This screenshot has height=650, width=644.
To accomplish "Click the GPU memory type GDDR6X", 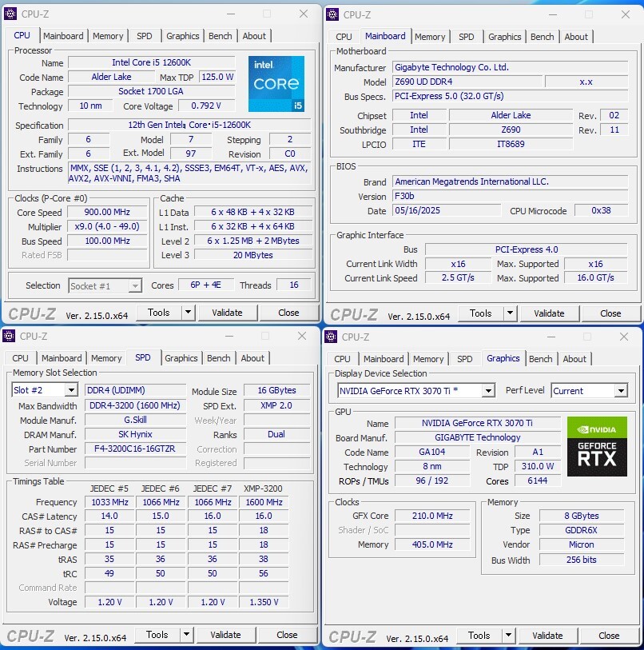I will click(582, 530).
